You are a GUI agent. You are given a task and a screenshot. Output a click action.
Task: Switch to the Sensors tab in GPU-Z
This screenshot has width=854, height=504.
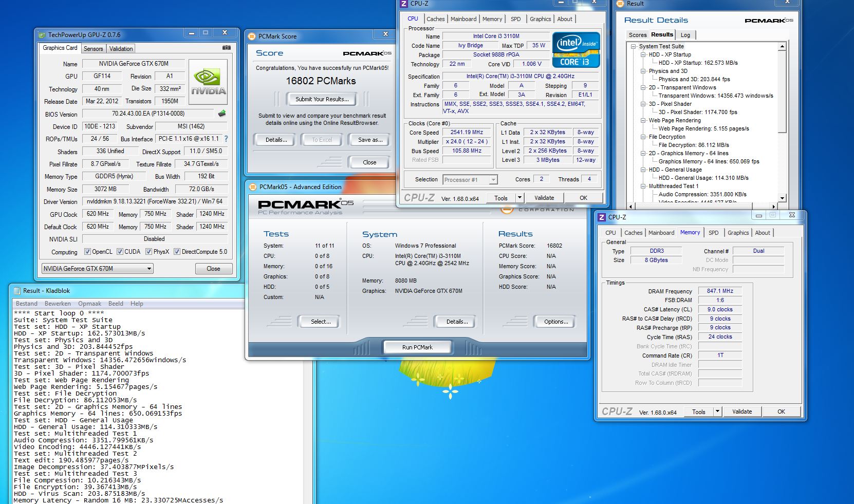pos(94,49)
